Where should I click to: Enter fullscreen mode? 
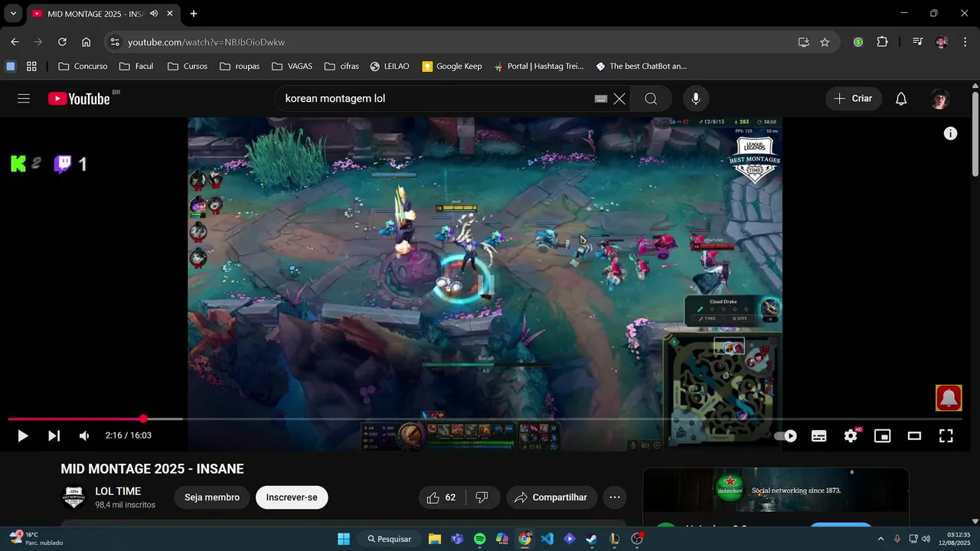point(946,435)
